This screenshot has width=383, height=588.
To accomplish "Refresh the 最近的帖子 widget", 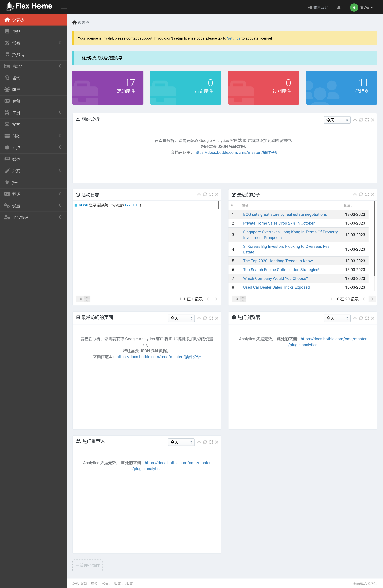I will coord(361,194).
